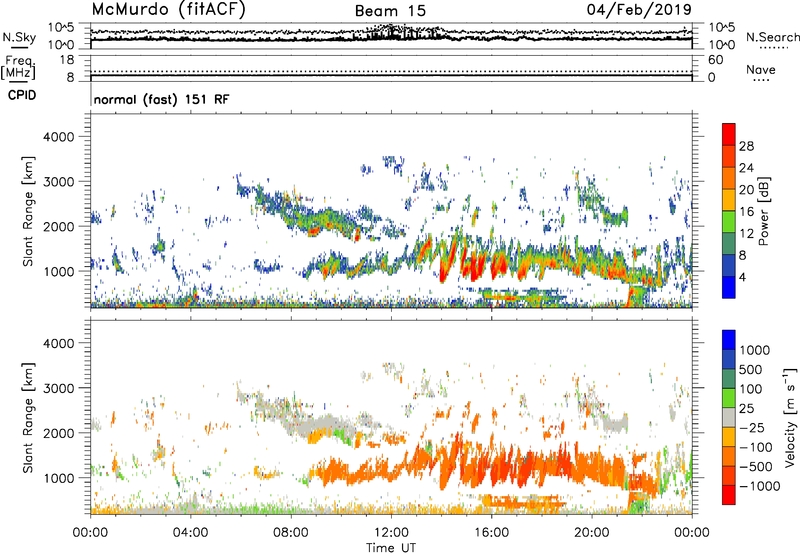This screenshot has height=554, width=800.
Task: Pick the red top segment of the power color bar
Action: click(729, 135)
